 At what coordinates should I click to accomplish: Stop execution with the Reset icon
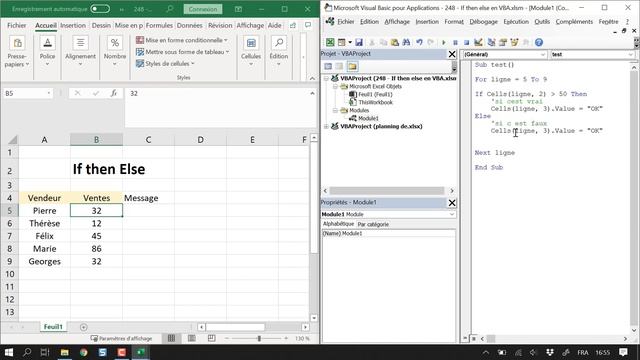pyautogui.click(x=466, y=42)
